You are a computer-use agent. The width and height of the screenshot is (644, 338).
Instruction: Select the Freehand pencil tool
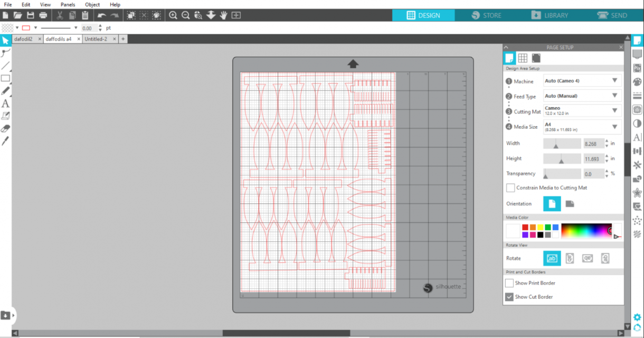click(5, 91)
